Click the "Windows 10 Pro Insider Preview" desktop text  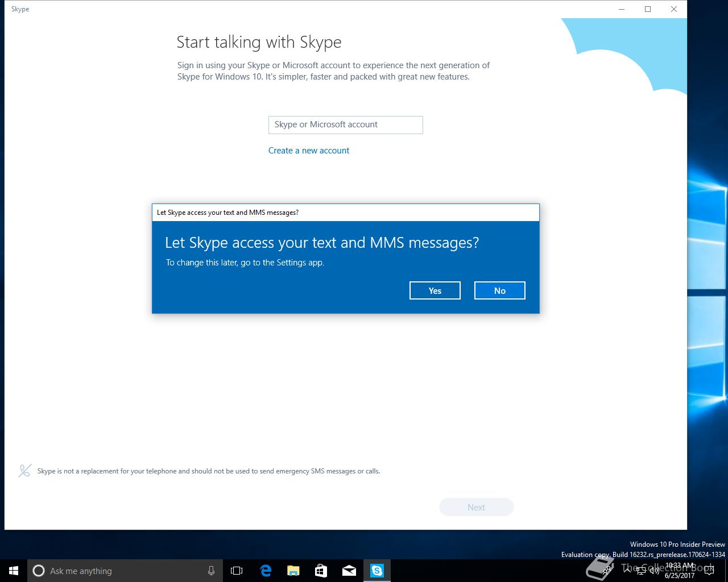point(677,544)
